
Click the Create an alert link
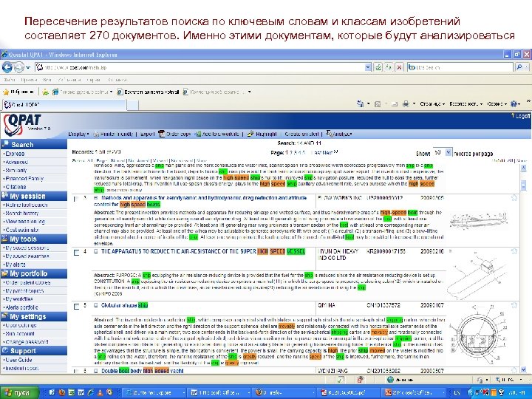click(301, 134)
